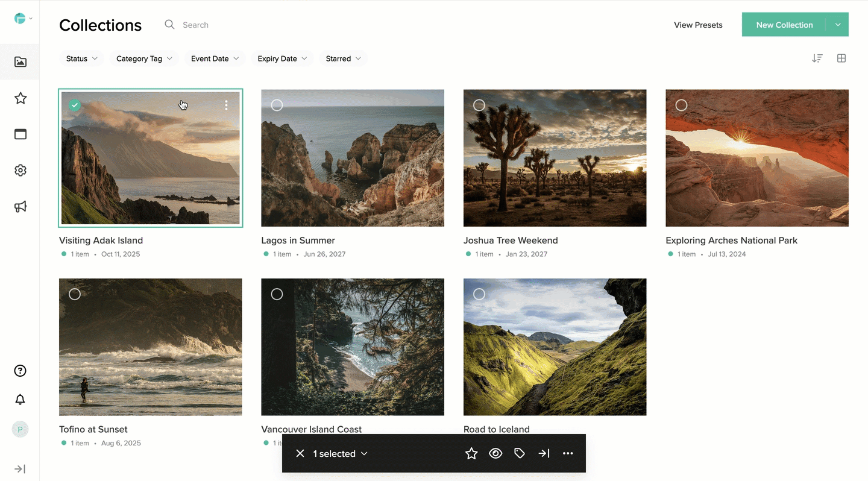Open the Help question mark icon
868x481 pixels.
[x=20, y=371]
